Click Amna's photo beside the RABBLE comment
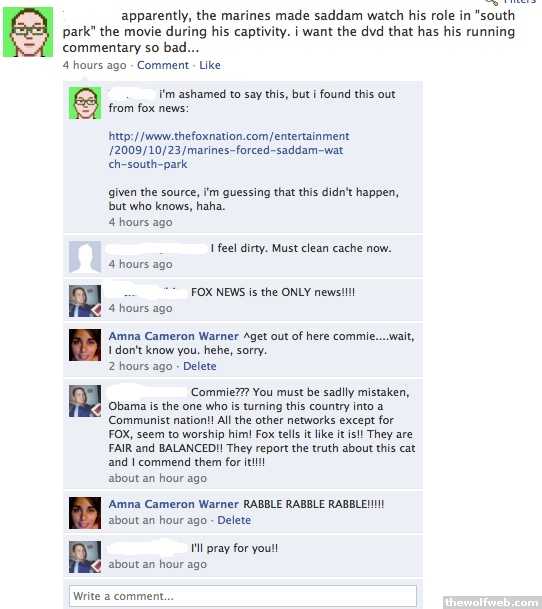 tap(85, 513)
